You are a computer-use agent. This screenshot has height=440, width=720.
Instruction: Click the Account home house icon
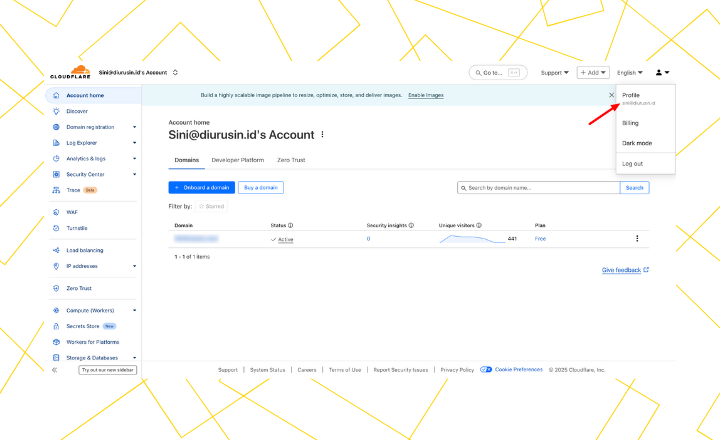pyautogui.click(x=56, y=96)
